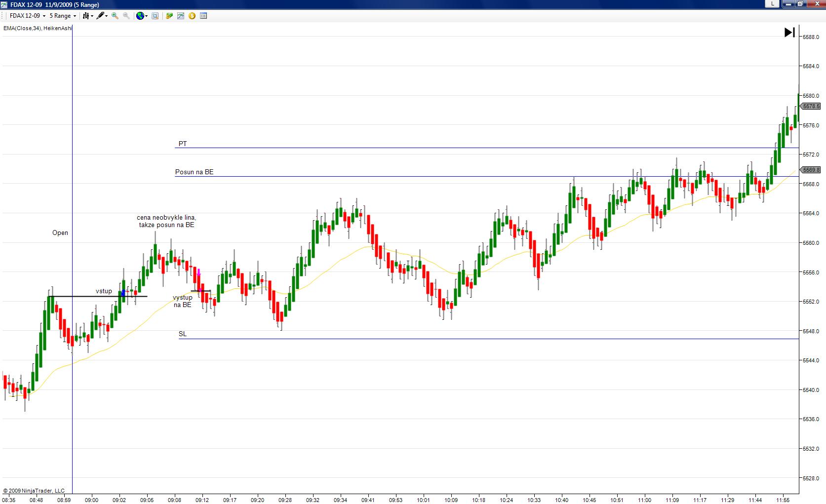
Task: Click the 5584.0 price axis label
Action: [811, 66]
